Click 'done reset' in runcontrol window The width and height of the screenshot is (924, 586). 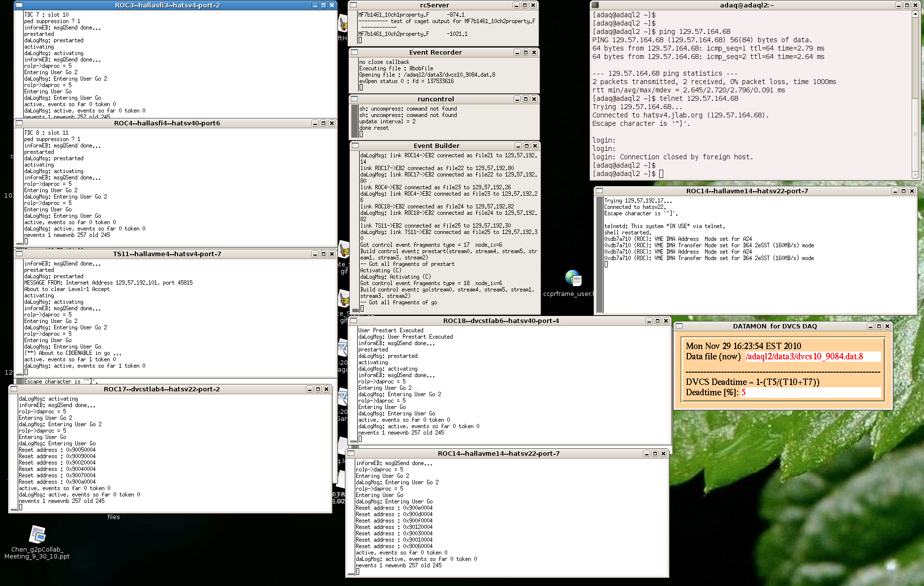coord(373,128)
